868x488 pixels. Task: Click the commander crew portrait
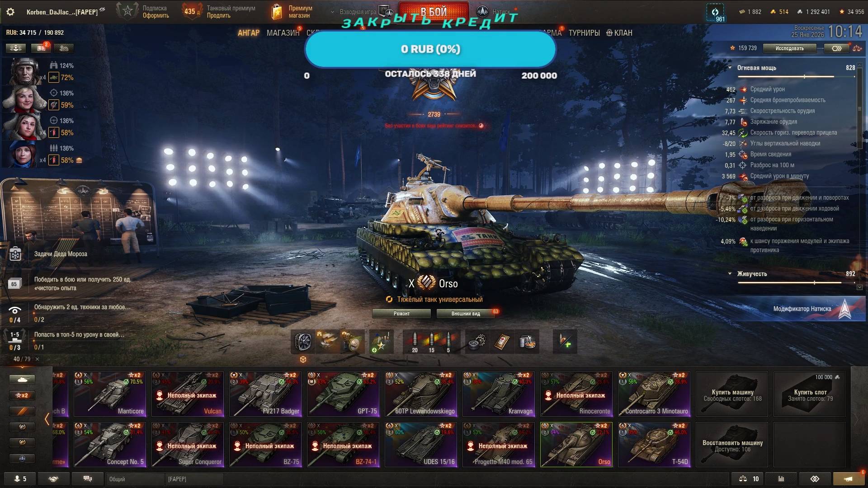click(25, 71)
